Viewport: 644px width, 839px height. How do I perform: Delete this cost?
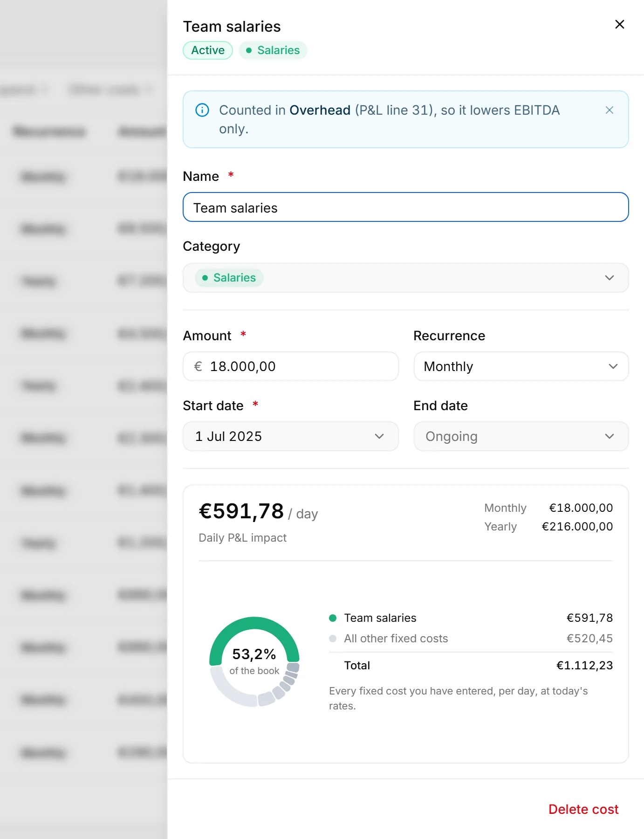pyautogui.click(x=583, y=809)
